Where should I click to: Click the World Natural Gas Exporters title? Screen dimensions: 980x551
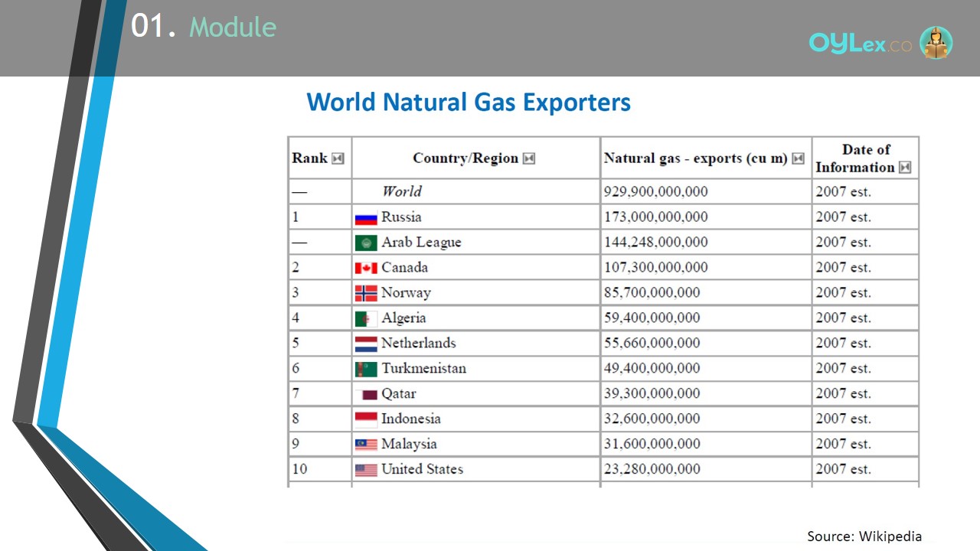click(469, 102)
